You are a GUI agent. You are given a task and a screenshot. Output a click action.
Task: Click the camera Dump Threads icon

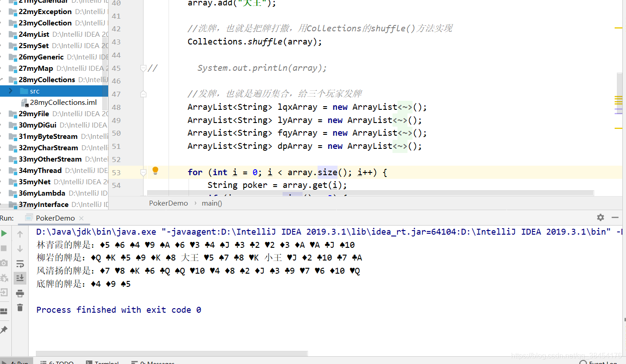tap(4, 263)
